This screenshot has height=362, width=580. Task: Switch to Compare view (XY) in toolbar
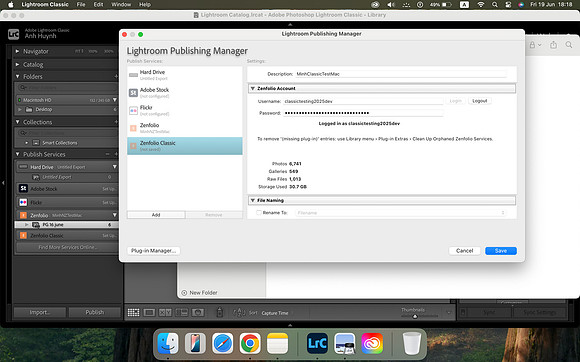(165, 312)
